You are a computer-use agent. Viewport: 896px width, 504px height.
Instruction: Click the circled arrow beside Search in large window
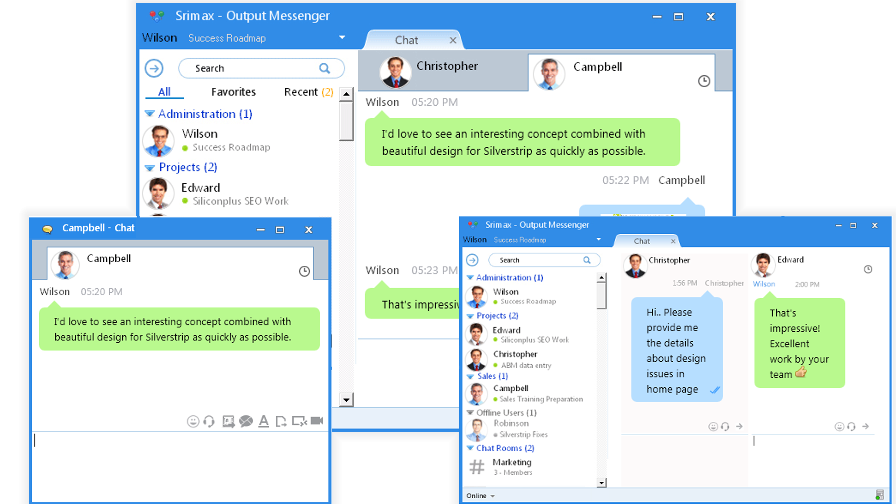(154, 68)
